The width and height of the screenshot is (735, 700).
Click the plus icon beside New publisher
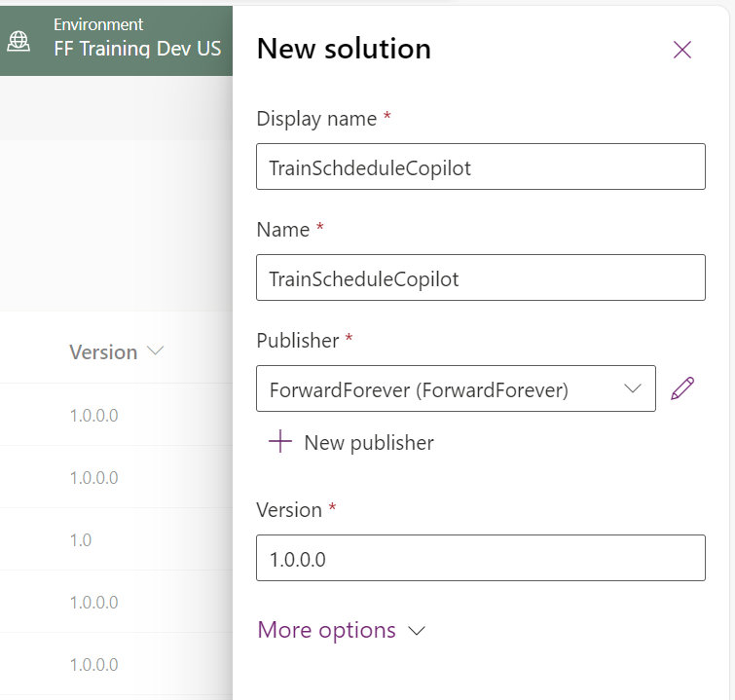coord(280,442)
